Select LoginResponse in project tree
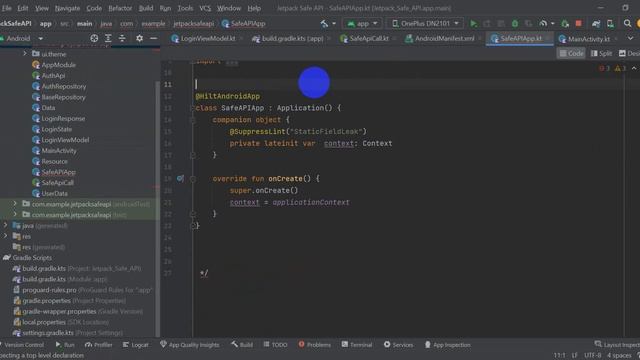This screenshot has height=360, width=640. point(63,118)
